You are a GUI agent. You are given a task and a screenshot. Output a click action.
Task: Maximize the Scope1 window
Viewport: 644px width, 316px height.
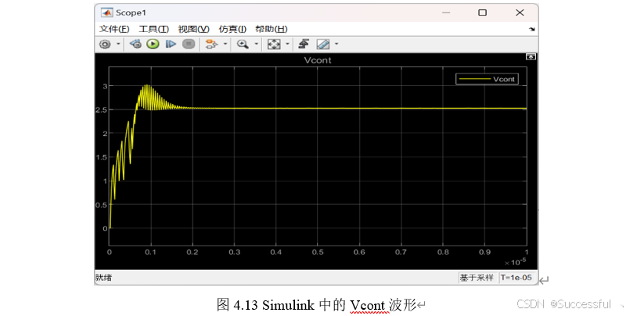(482, 13)
